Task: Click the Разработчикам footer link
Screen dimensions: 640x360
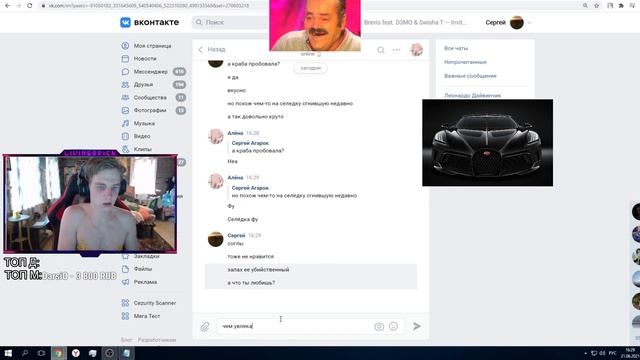Action: point(157,340)
